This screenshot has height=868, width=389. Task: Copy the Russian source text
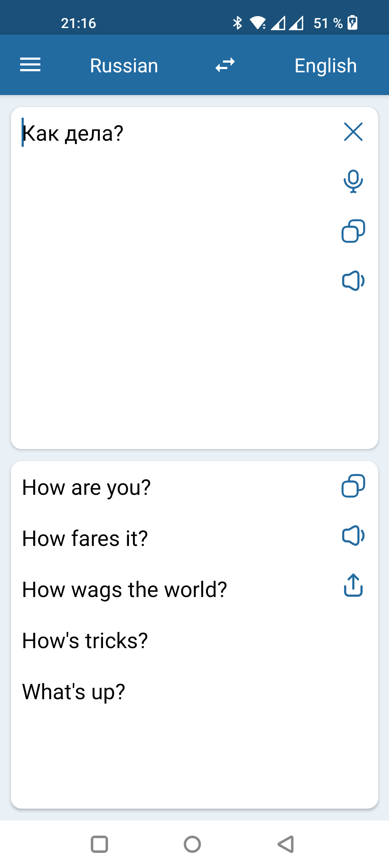[x=353, y=231]
